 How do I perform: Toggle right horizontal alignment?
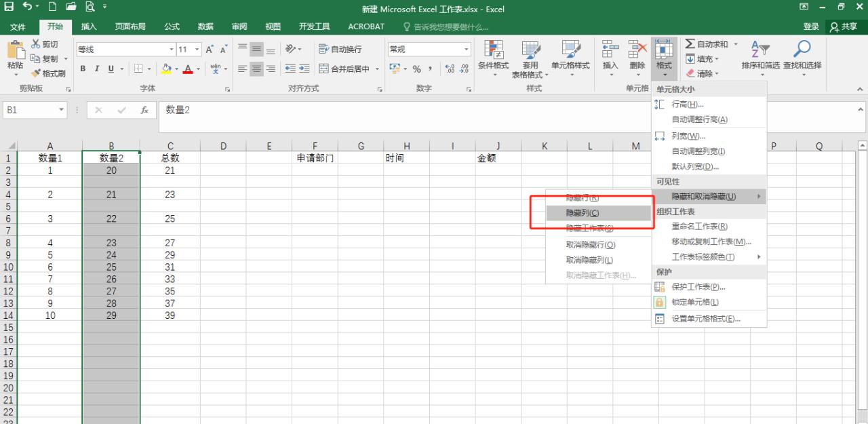click(271, 69)
